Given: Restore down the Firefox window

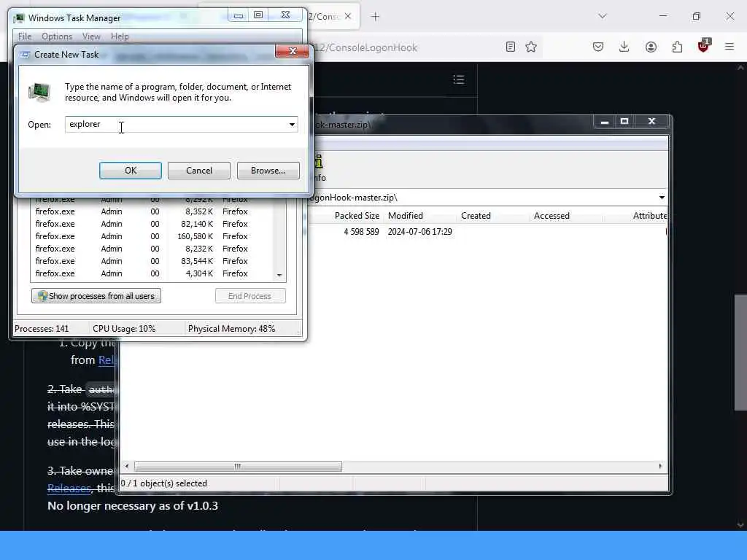Looking at the screenshot, I should tap(697, 16).
